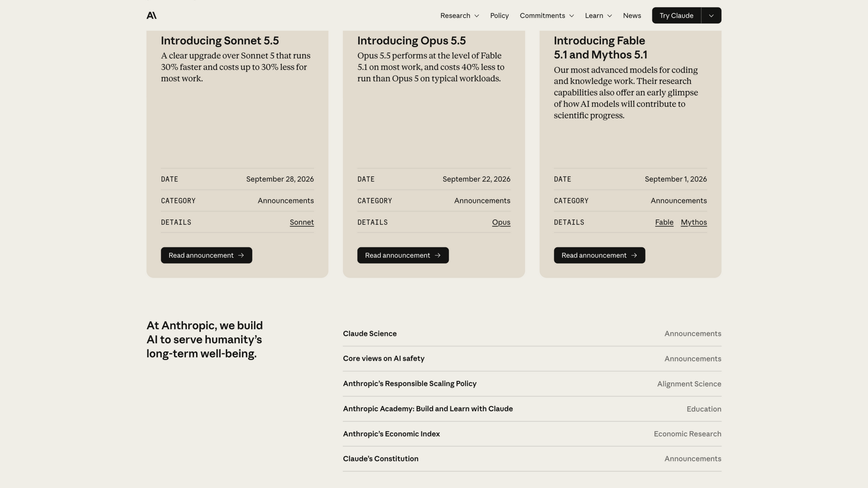Click Announcements label beside Claude Science
Screen dimensions: 868x488
click(693, 333)
